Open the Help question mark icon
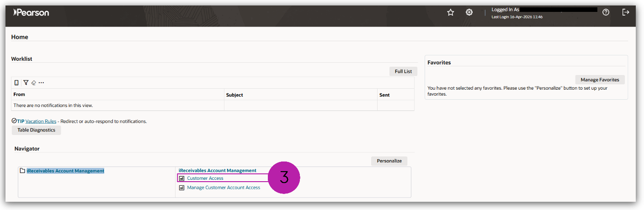Image resolution: width=644 pixels, height=210 pixels. click(x=606, y=12)
